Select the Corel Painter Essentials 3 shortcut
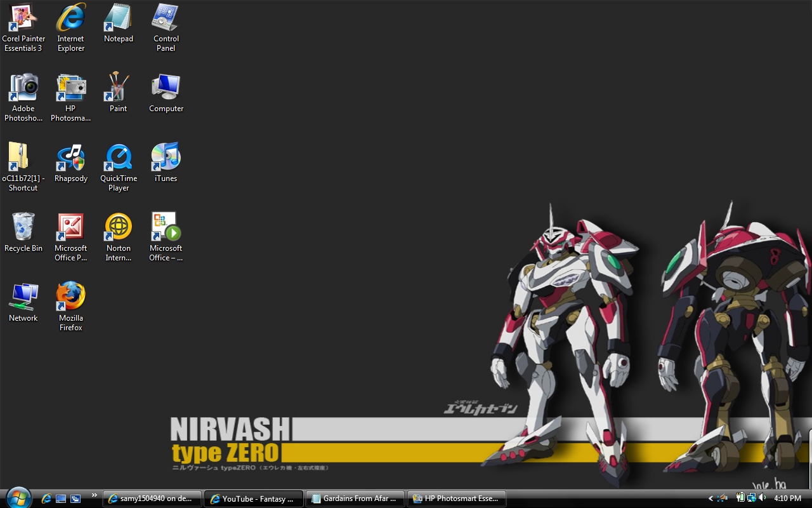This screenshot has width=812, height=508. pyautogui.click(x=23, y=28)
